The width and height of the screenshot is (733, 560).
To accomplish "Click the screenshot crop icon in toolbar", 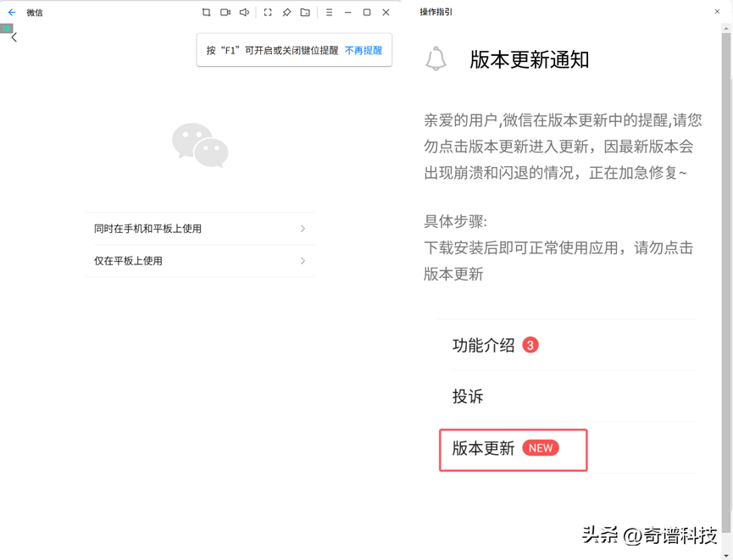I will click(206, 13).
